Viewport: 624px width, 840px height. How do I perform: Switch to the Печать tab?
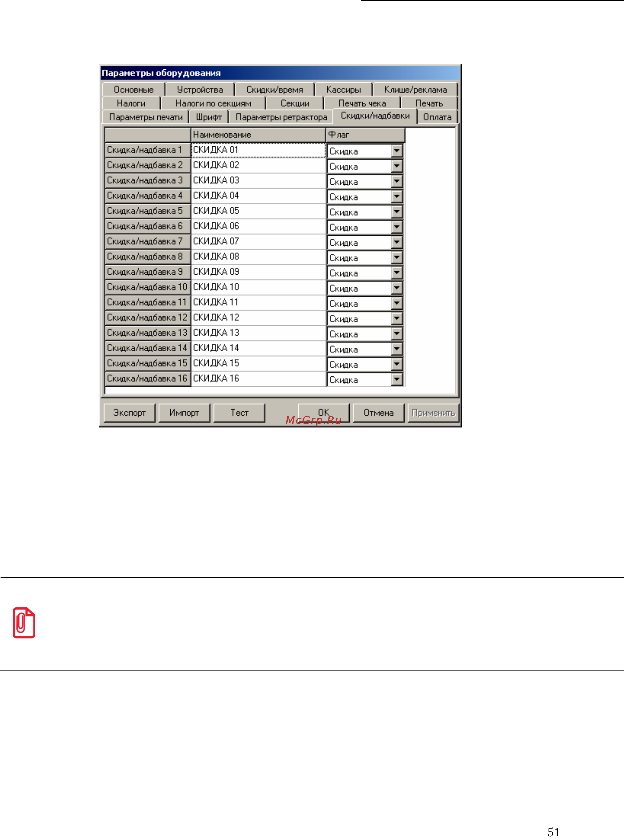(429, 103)
